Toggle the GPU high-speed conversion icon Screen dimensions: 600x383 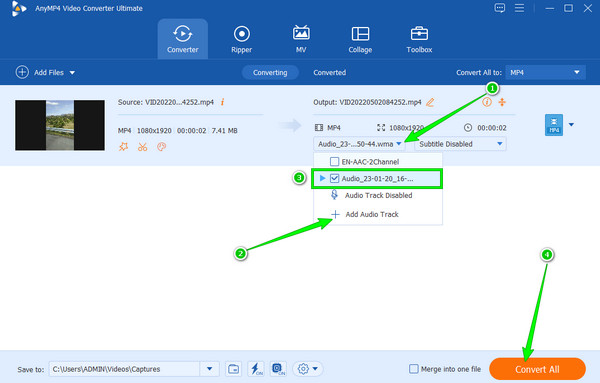coord(278,369)
